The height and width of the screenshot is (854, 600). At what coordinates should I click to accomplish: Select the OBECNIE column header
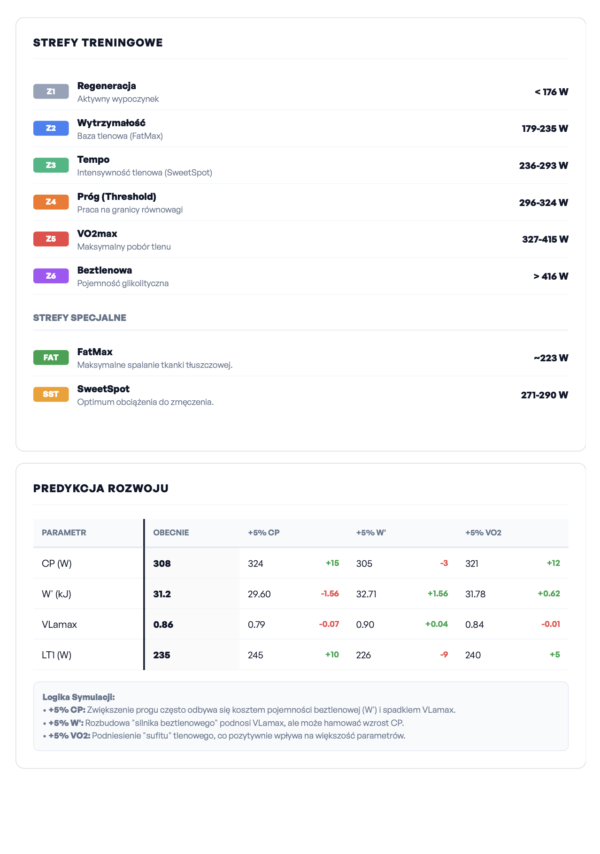click(171, 533)
